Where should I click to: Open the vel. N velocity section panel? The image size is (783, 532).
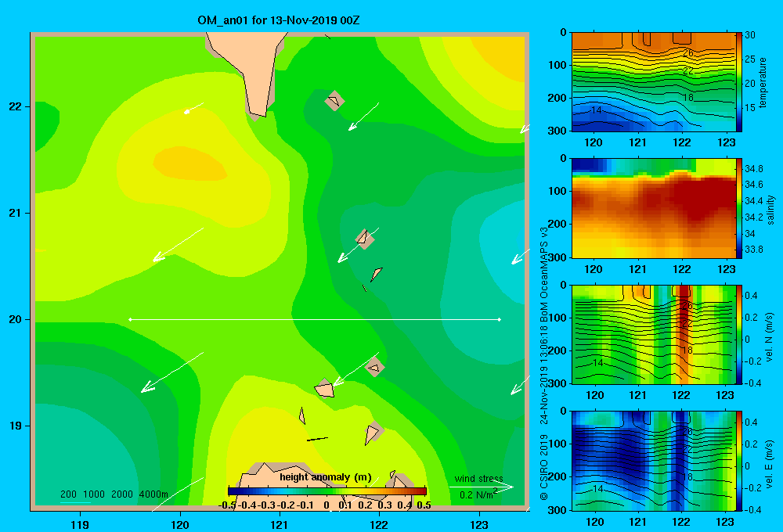(x=653, y=334)
